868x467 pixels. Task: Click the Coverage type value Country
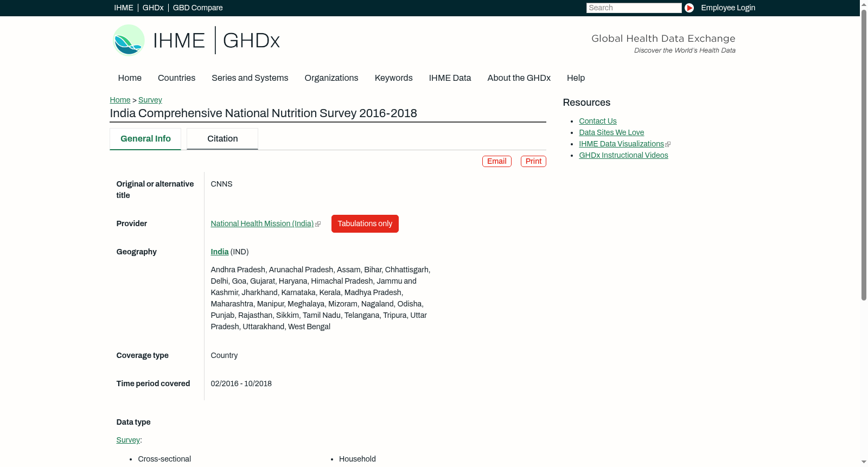[224, 355]
